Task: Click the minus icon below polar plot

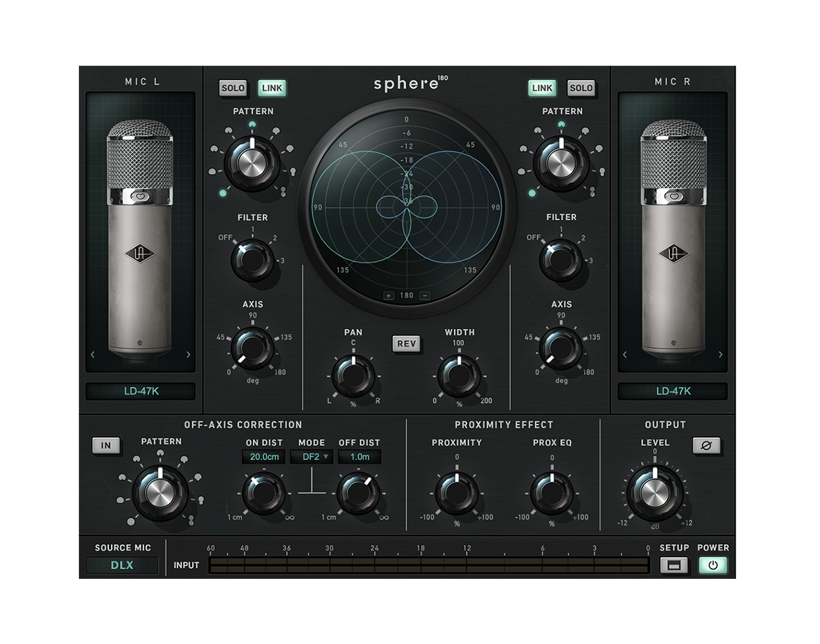Action: tap(424, 296)
